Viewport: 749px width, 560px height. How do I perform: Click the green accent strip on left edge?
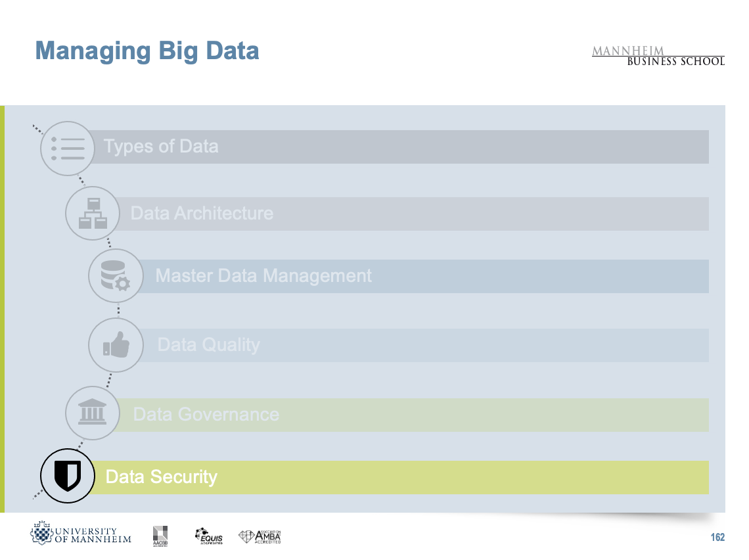point(2,309)
